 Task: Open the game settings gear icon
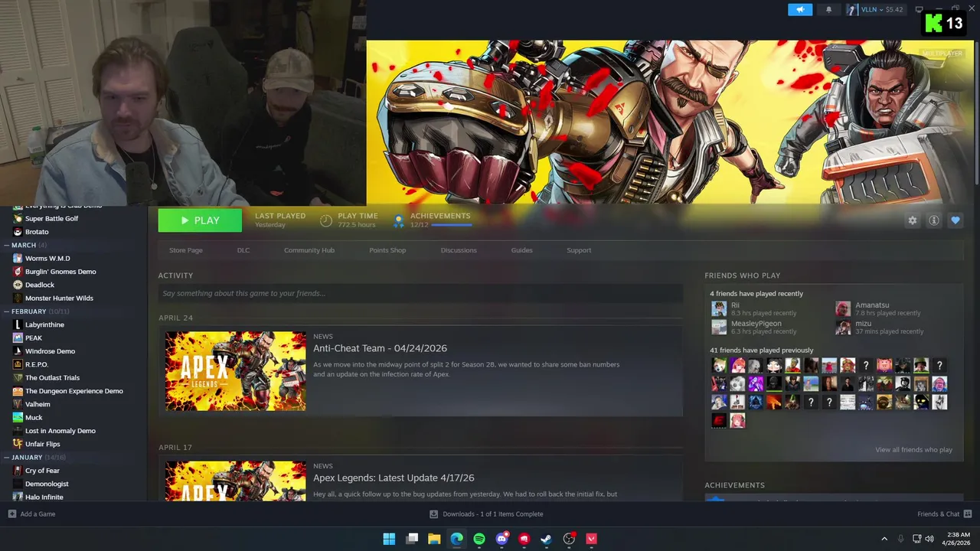[x=912, y=220]
